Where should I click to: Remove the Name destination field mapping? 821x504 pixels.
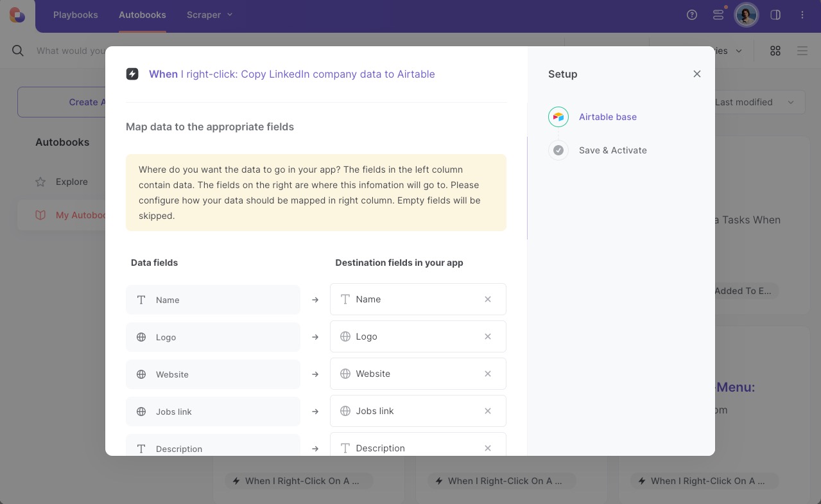[x=488, y=299]
